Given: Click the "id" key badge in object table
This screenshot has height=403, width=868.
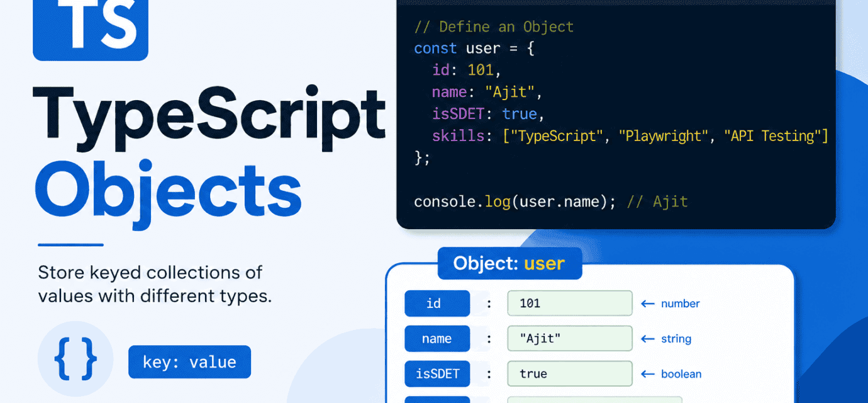Looking at the screenshot, I should (x=437, y=304).
